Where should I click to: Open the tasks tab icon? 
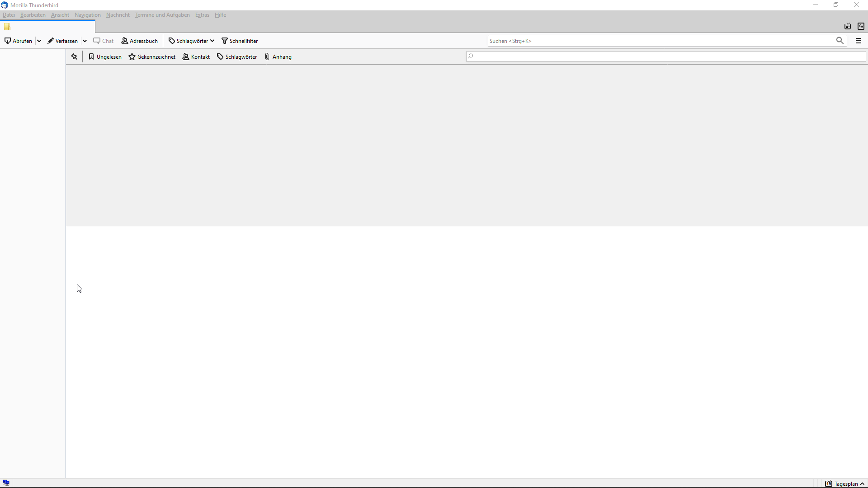coord(861,26)
